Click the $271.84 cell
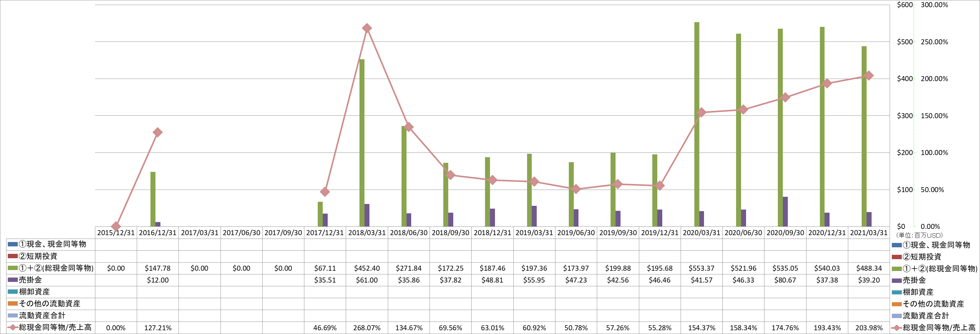 click(x=409, y=268)
